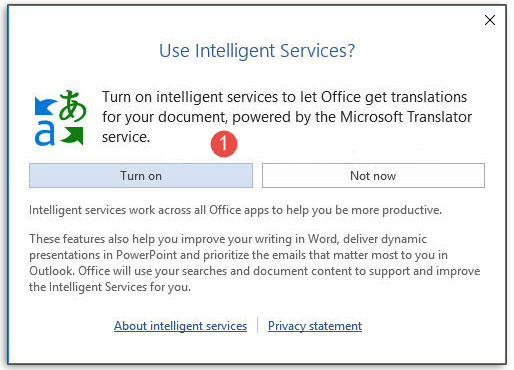Close the Intelligent Services dialog
Screen dimensions: 514x370
[x=490, y=20]
